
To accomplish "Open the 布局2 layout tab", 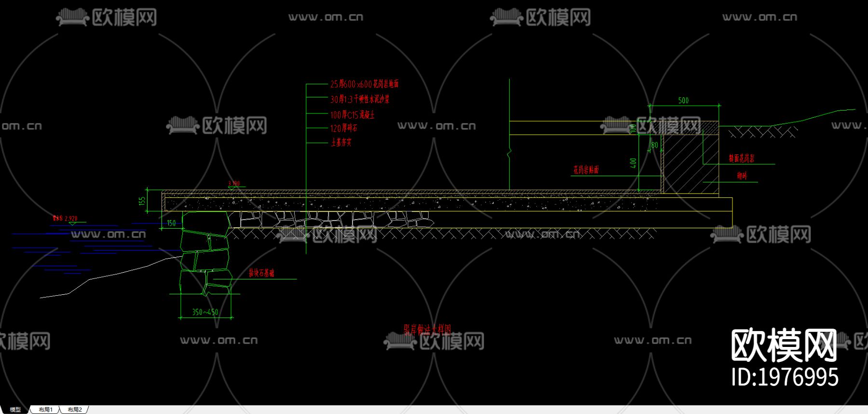I will (x=75, y=410).
